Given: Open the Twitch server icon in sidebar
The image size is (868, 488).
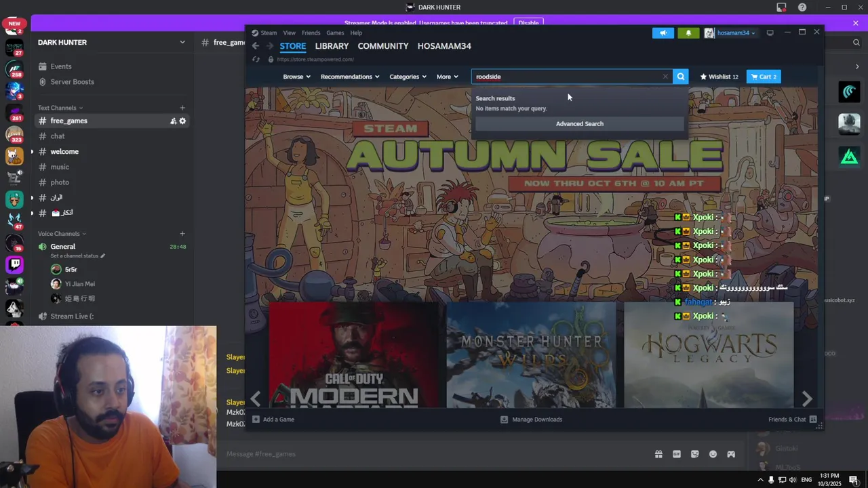Looking at the screenshot, I should (x=14, y=264).
